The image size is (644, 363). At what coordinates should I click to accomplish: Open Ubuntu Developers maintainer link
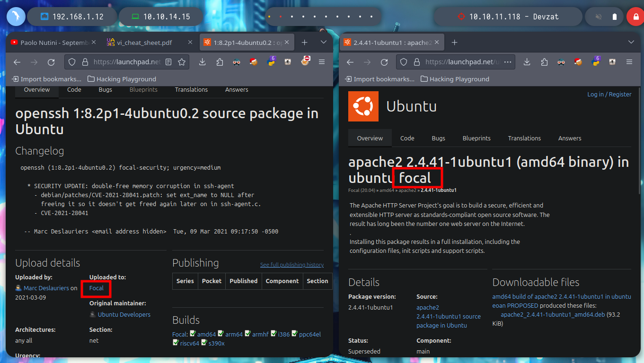[124, 314]
